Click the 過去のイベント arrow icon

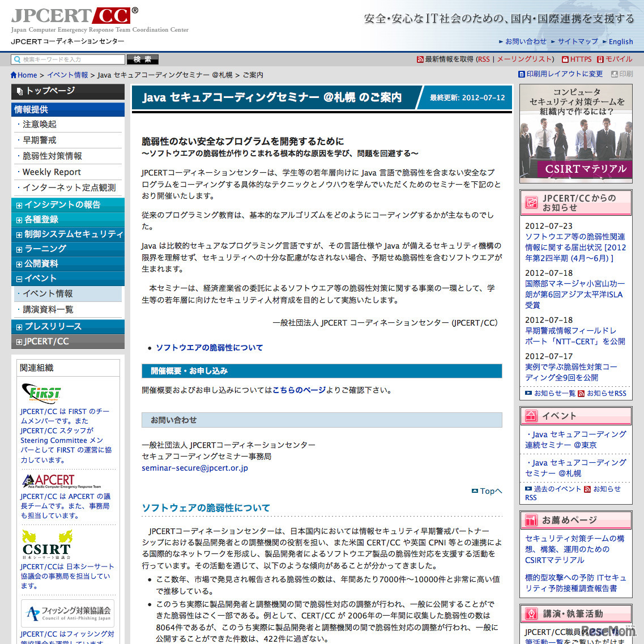(528, 489)
